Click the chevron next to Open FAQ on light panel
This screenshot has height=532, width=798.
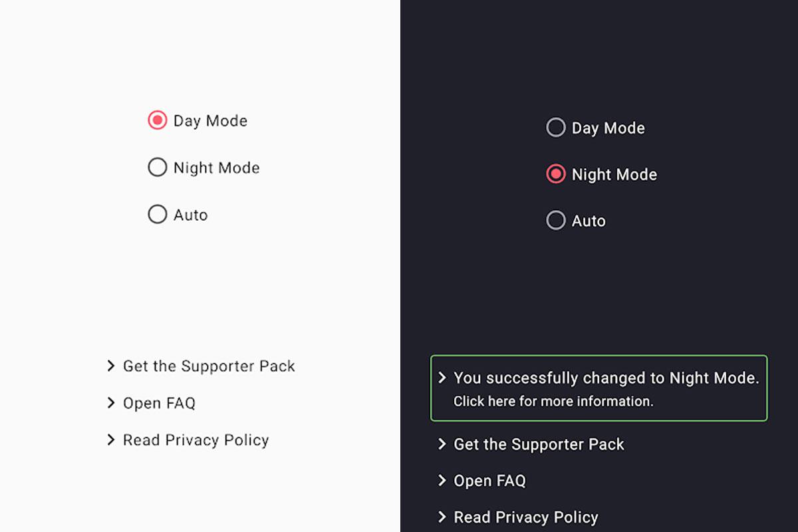click(x=110, y=403)
